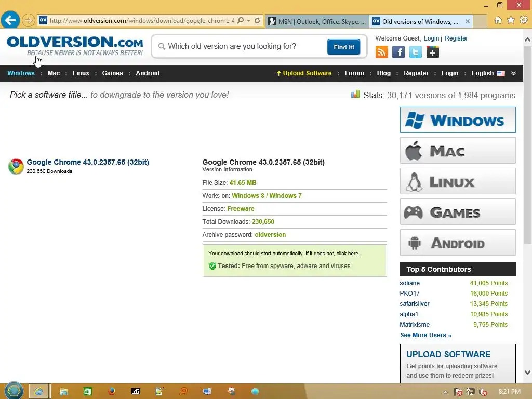Close the Old versions of Windows tab
The height and width of the screenshot is (399, 532).
(467, 21)
